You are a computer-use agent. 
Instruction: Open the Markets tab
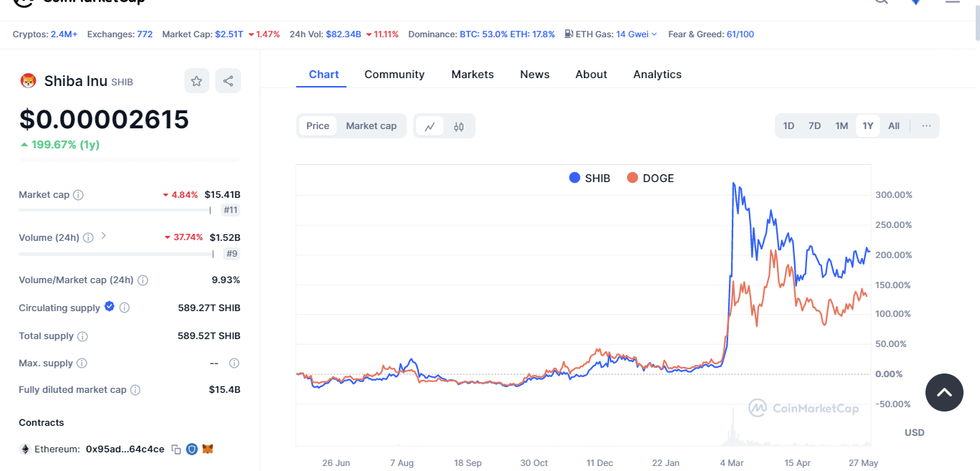(473, 75)
